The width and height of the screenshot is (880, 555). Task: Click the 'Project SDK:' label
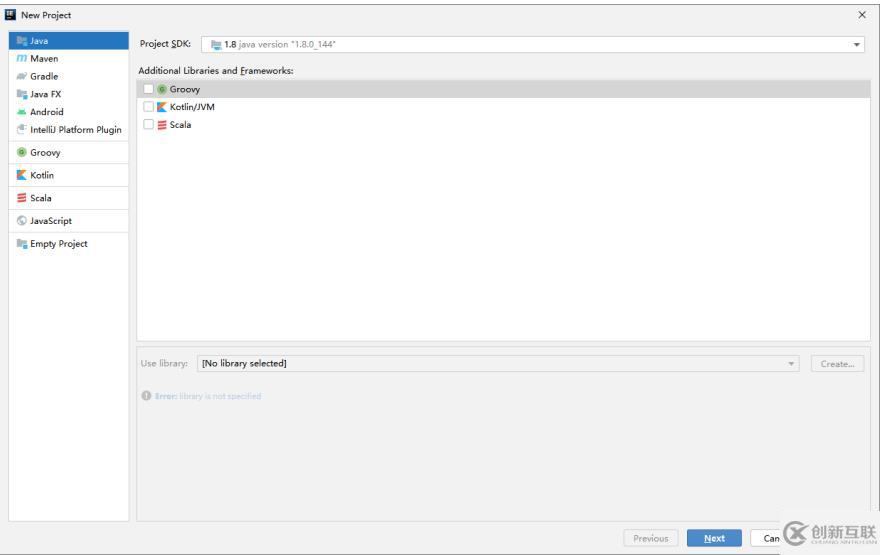(x=165, y=44)
